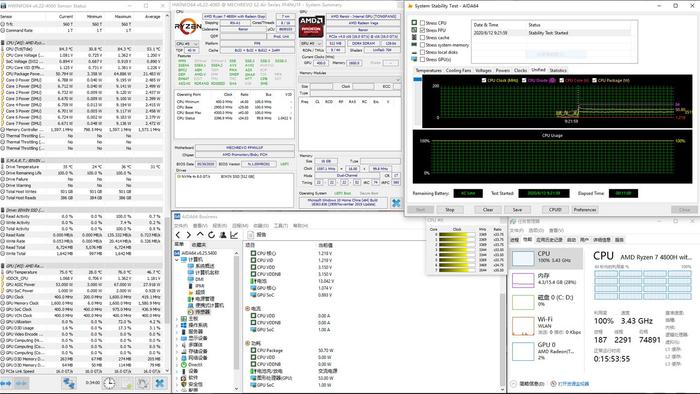Click CPUID button in Stability Test
This screenshot has width=700, height=394.
555,210
